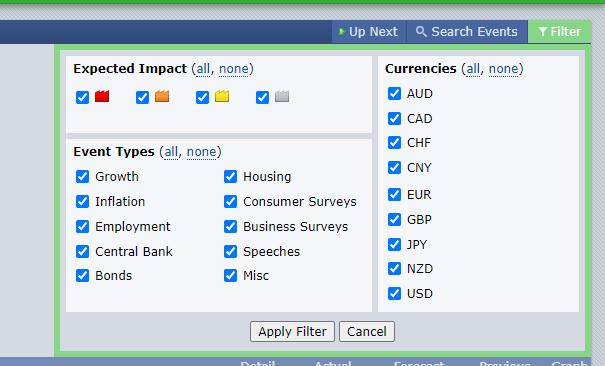Click the Filter funnel icon
The width and height of the screenshot is (605, 366).
click(542, 32)
